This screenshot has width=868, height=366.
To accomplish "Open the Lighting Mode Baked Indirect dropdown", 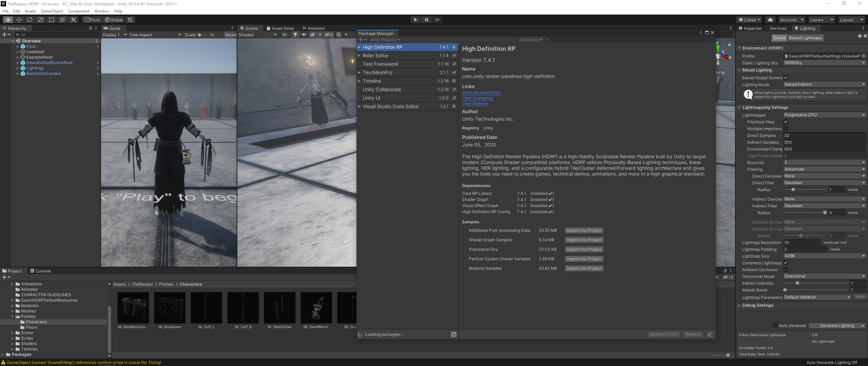I will coord(825,84).
